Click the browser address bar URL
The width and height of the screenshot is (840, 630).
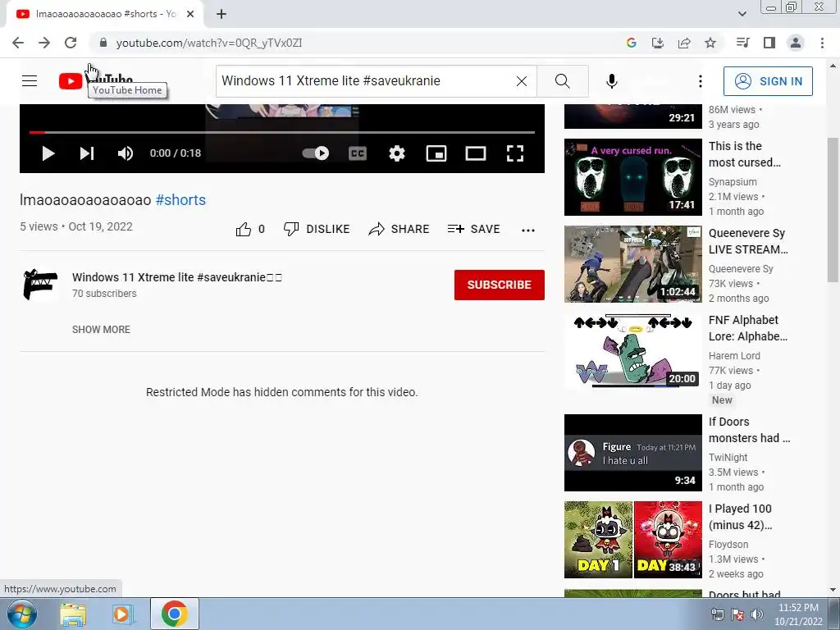(x=209, y=43)
